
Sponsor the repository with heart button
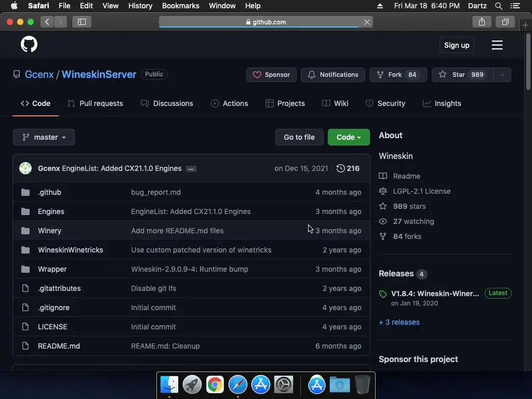tap(271, 75)
